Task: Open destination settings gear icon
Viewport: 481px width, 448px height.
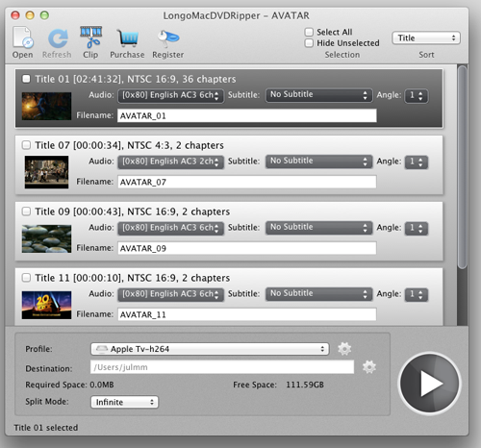Action: coord(369,367)
